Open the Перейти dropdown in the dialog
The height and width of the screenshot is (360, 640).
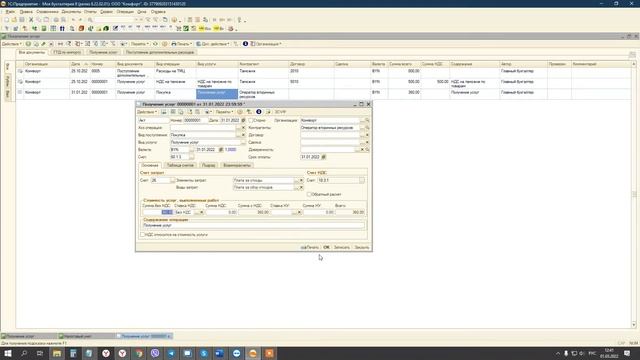click(x=224, y=112)
